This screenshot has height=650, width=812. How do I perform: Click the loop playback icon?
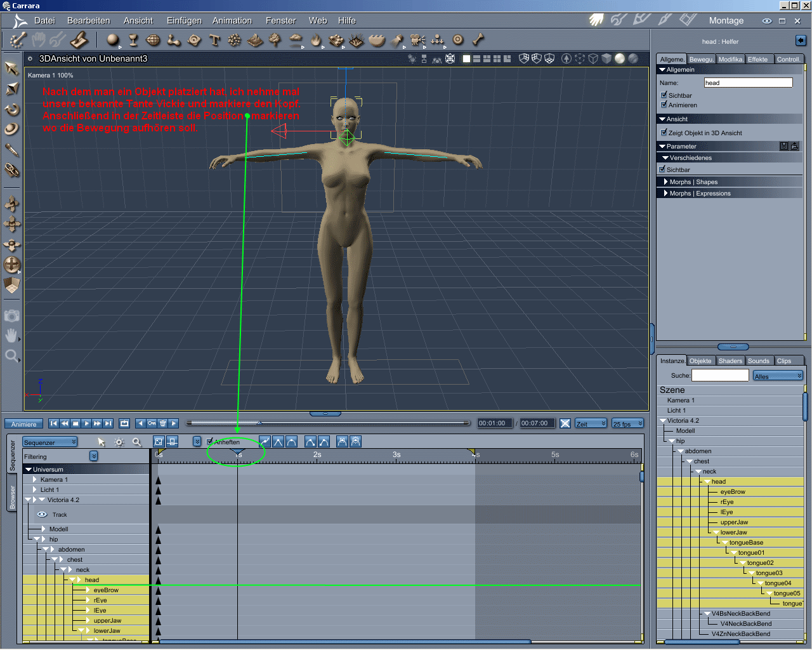pyautogui.click(x=124, y=423)
